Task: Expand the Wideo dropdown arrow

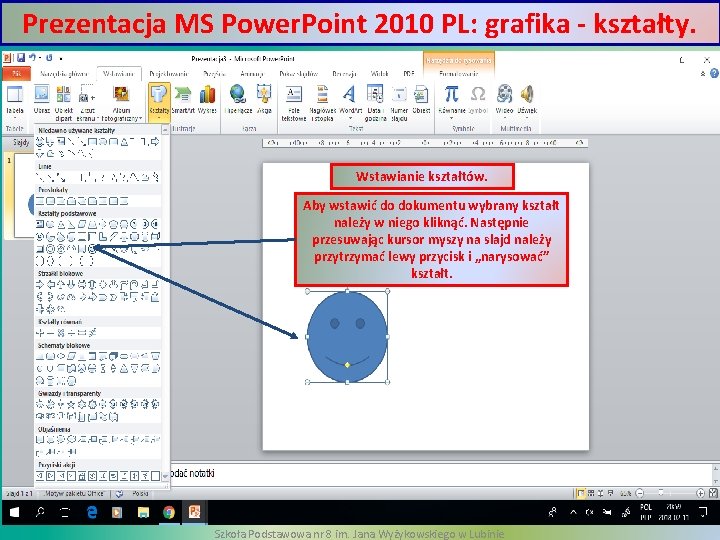Action: [x=504, y=118]
